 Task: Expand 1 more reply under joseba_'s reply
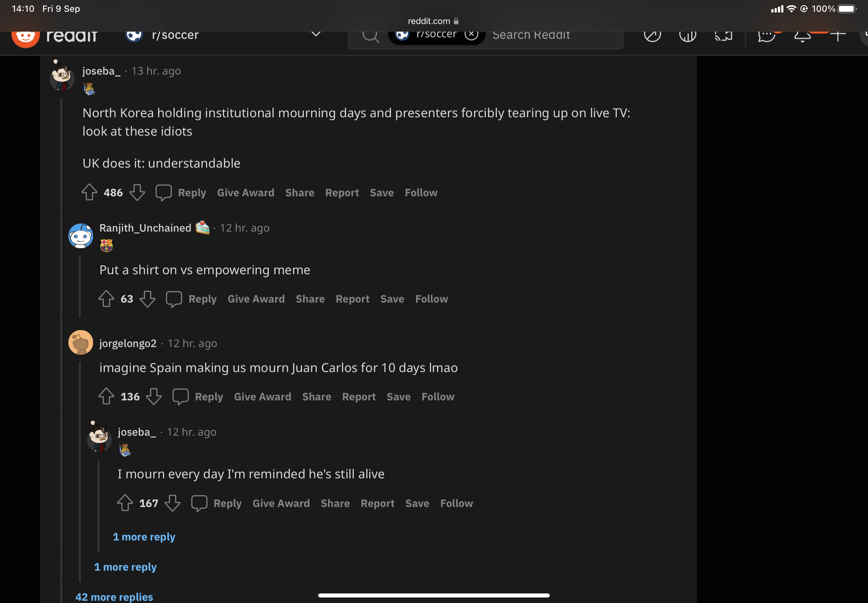pos(144,537)
